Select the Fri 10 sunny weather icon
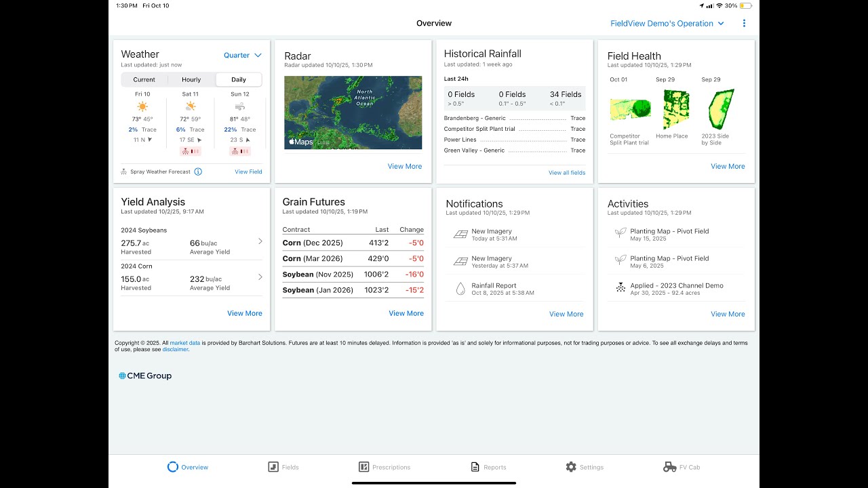Screen dimensions: 868x488 [x=142, y=106]
